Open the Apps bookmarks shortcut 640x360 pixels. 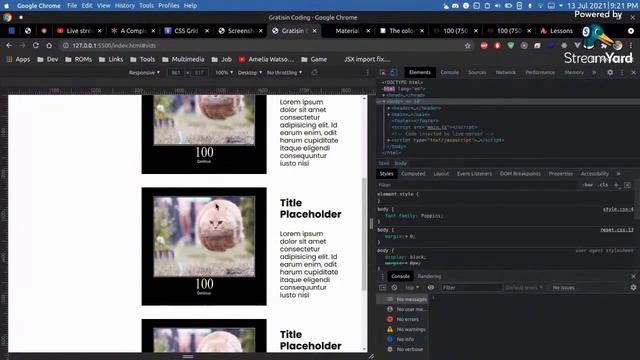(18, 59)
